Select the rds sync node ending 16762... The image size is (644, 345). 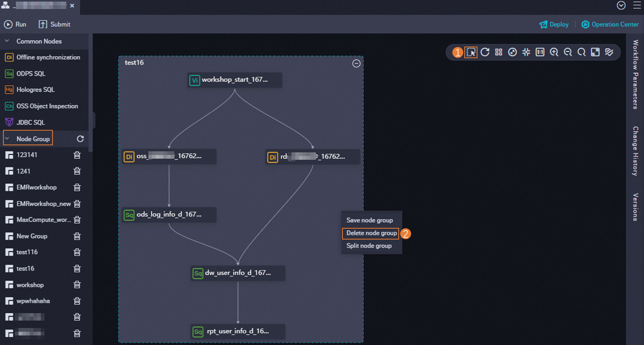click(313, 157)
